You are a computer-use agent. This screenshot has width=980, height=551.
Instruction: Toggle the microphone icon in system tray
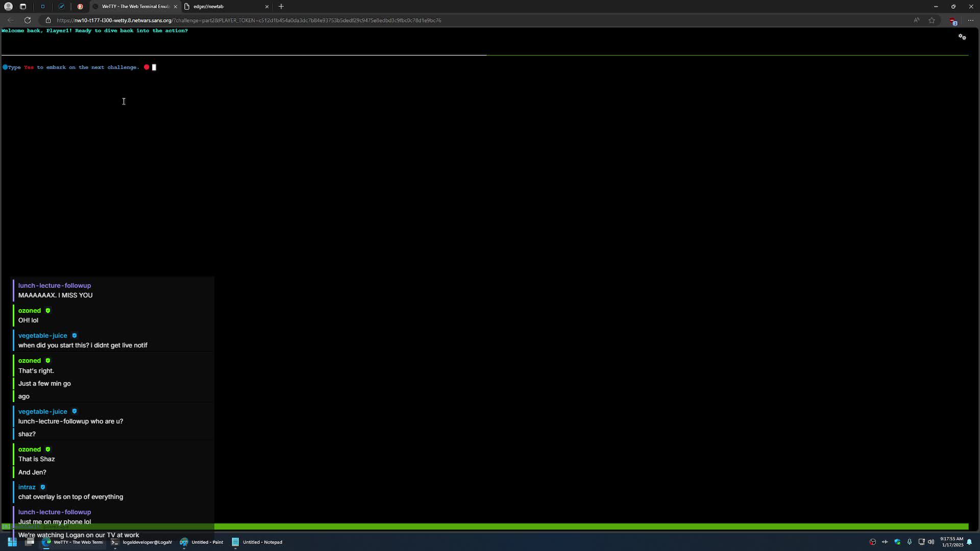tap(909, 542)
